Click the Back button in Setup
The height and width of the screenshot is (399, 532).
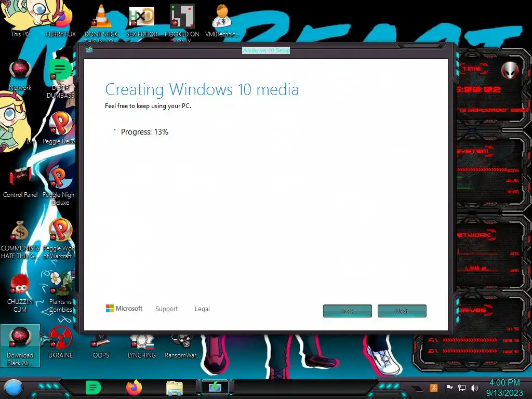(348, 311)
